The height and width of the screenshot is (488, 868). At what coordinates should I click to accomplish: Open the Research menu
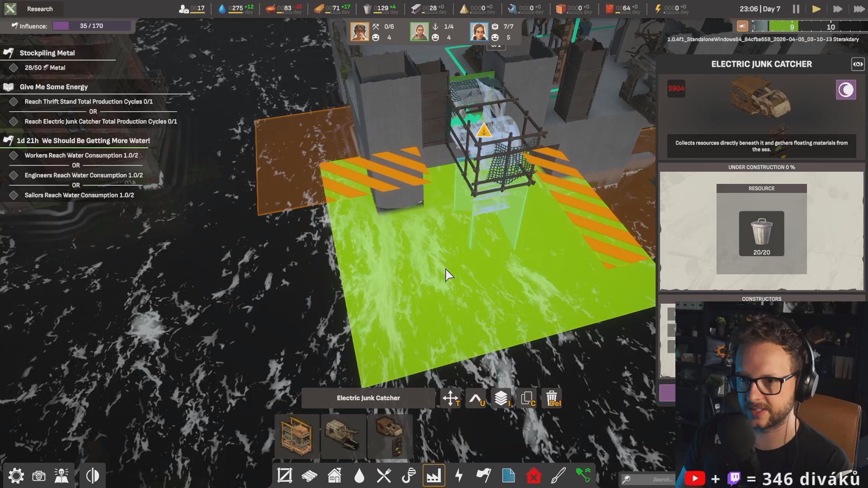39,9
